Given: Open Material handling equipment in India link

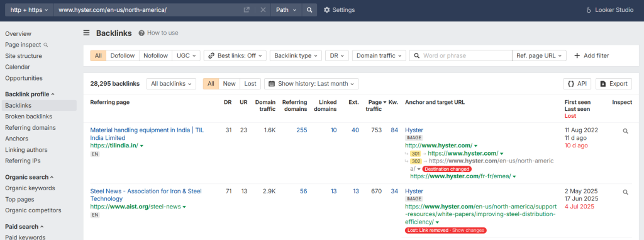Looking at the screenshot, I should [147, 134].
